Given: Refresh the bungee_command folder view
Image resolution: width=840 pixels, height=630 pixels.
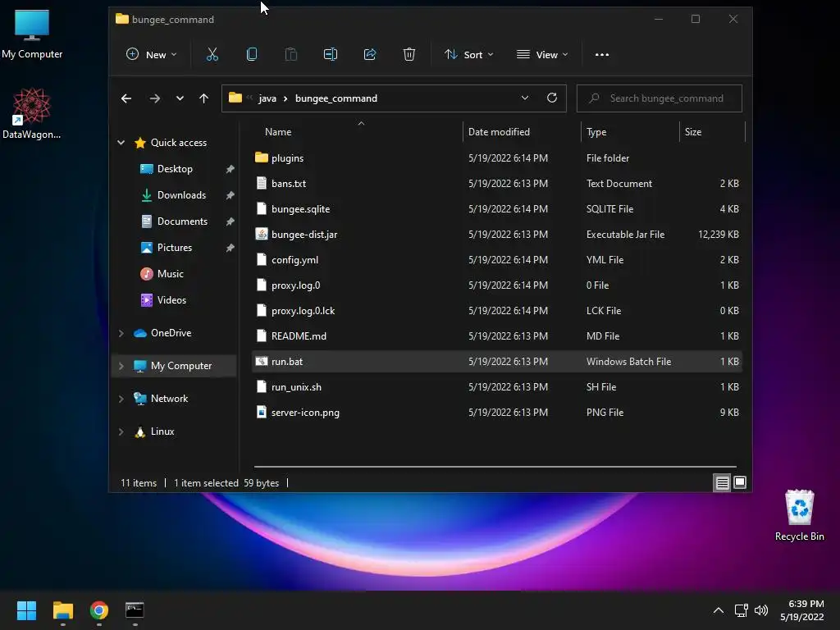Looking at the screenshot, I should (552, 98).
